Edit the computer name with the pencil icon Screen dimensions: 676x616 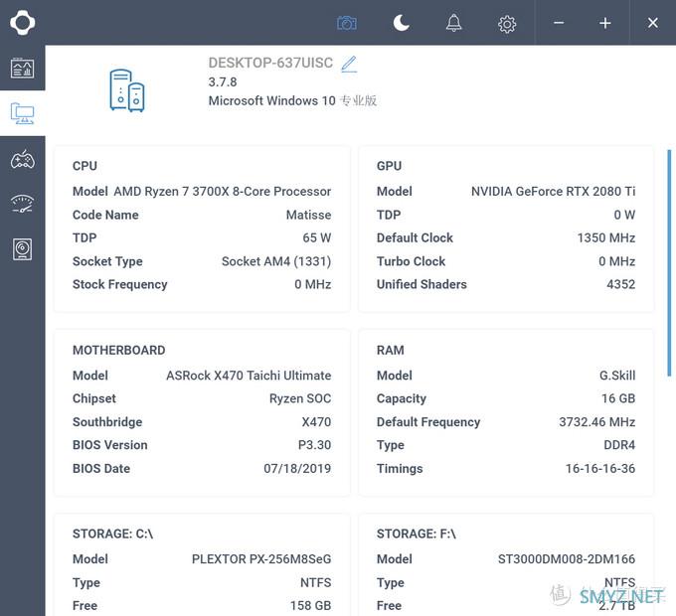(x=349, y=64)
